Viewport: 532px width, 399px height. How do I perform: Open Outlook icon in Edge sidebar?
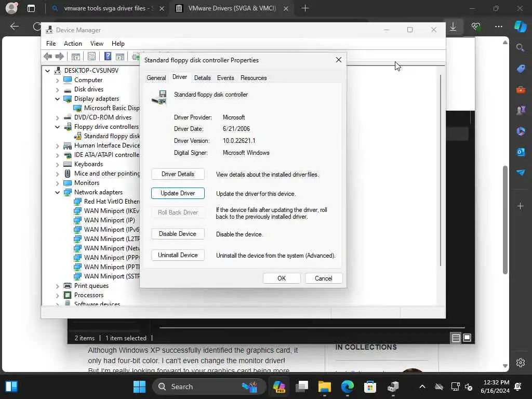point(521,152)
